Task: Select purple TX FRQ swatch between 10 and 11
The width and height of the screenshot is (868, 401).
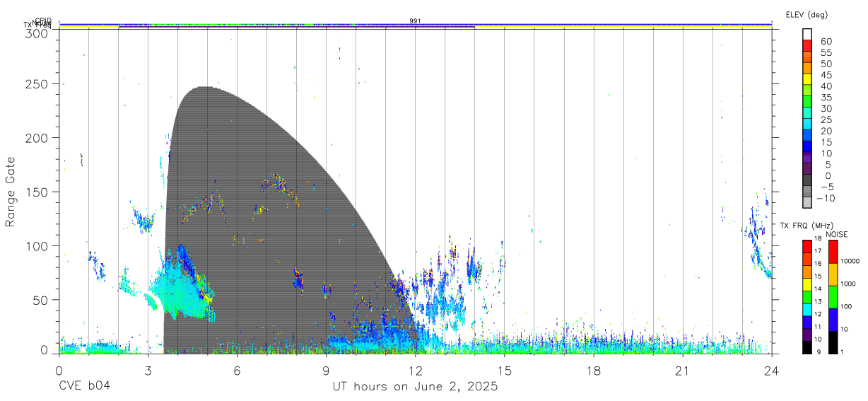Action: point(807,334)
